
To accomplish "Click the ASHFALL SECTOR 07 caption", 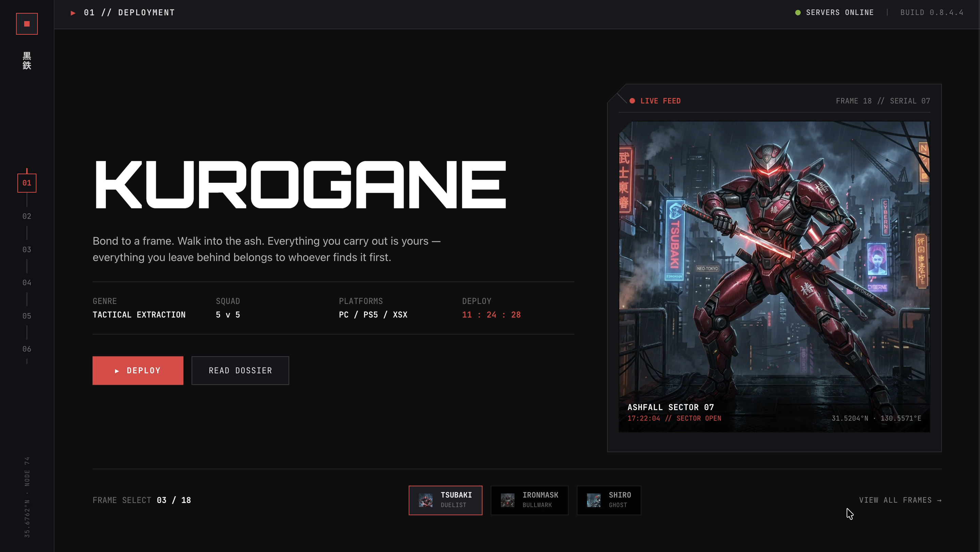I will pos(670,407).
